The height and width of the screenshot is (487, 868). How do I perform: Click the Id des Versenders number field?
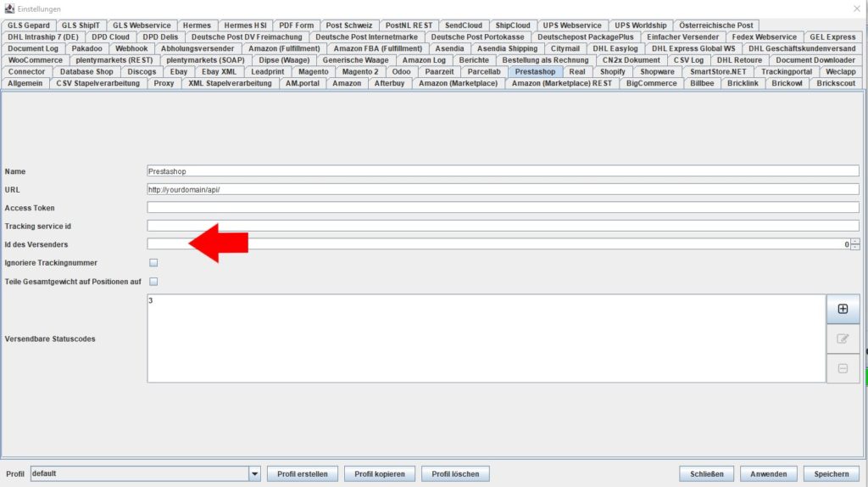point(498,244)
